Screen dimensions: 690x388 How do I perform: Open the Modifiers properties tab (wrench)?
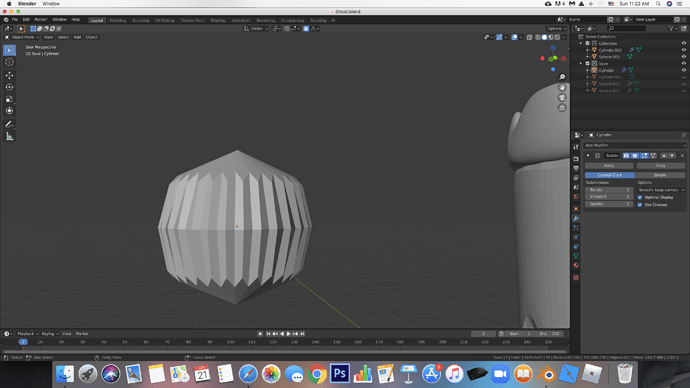click(x=576, y=218)
